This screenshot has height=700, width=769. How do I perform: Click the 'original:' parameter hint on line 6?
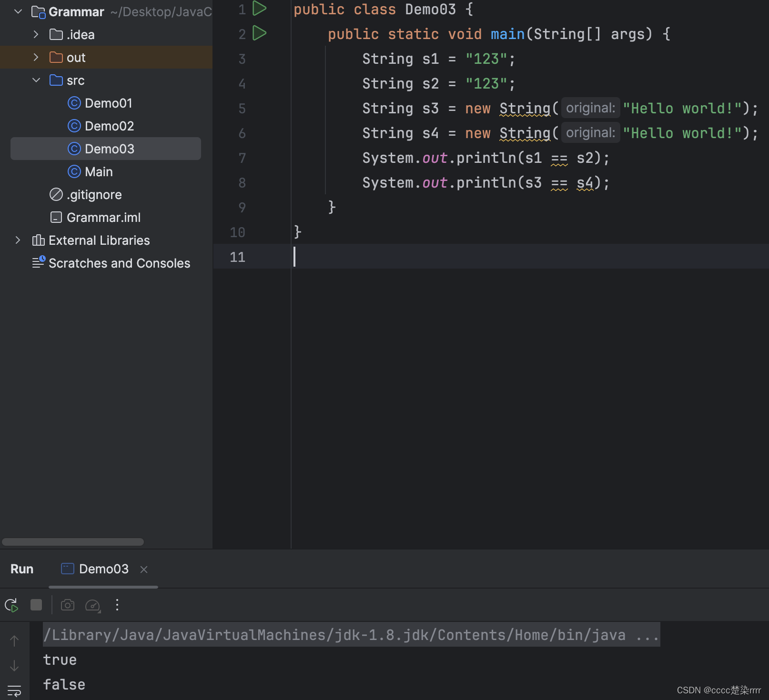[x=591, y=133]
